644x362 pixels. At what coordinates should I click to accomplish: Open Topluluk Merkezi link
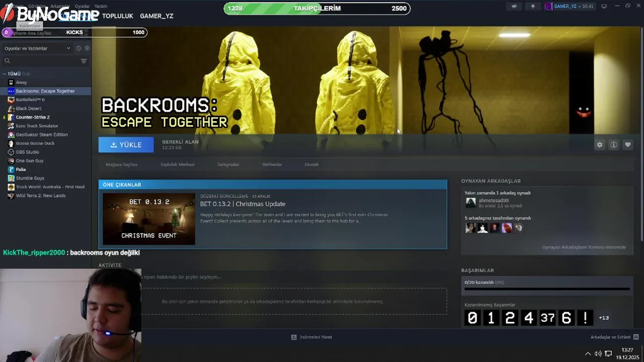pos(177,164)
